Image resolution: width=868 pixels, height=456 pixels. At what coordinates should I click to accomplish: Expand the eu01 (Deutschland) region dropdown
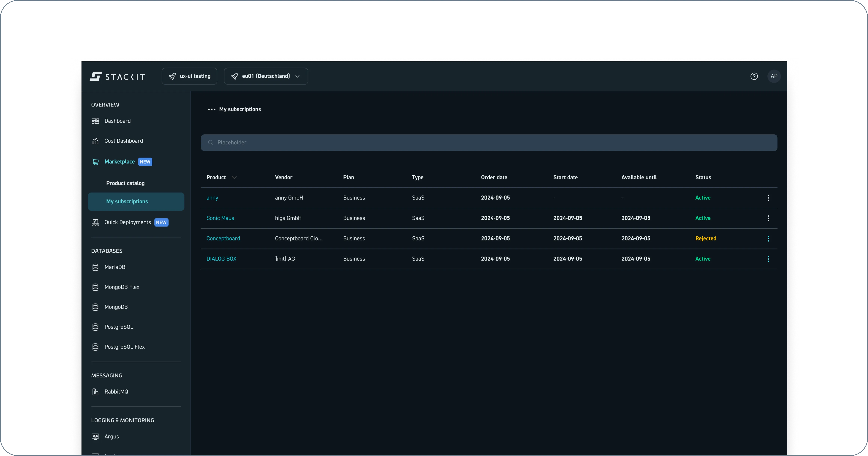click(x=266, y=76)
